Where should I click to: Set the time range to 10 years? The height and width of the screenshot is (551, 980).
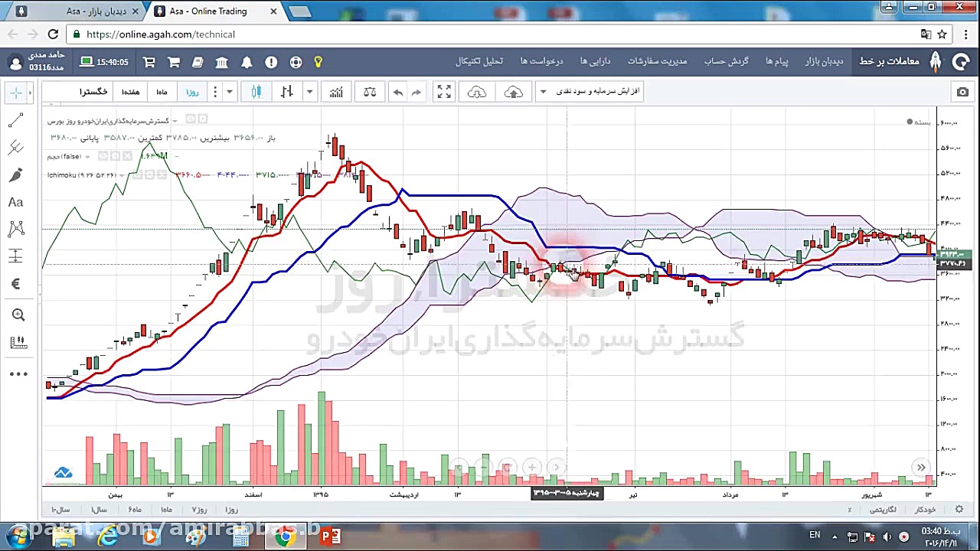pyautogui.click(x=60, y=510)
